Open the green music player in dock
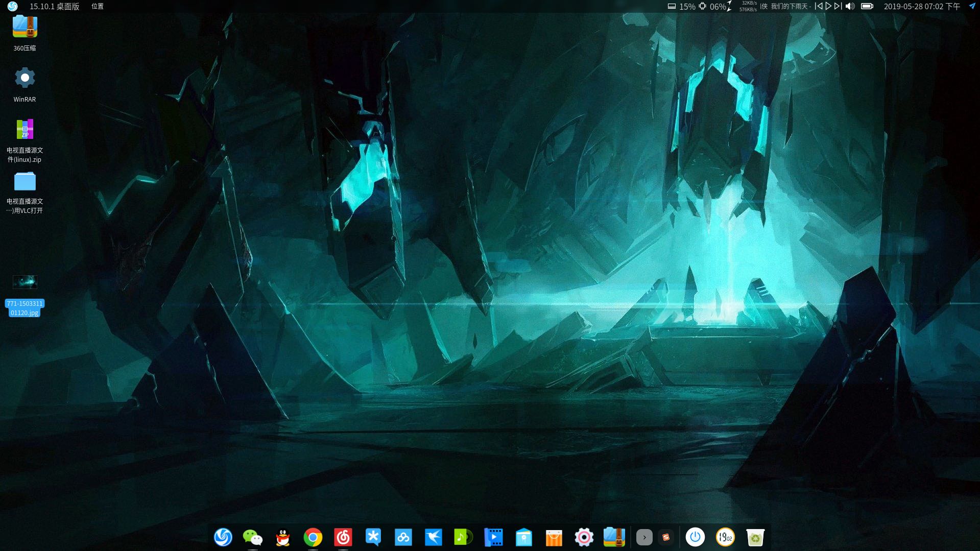 (x=464, y=537)
